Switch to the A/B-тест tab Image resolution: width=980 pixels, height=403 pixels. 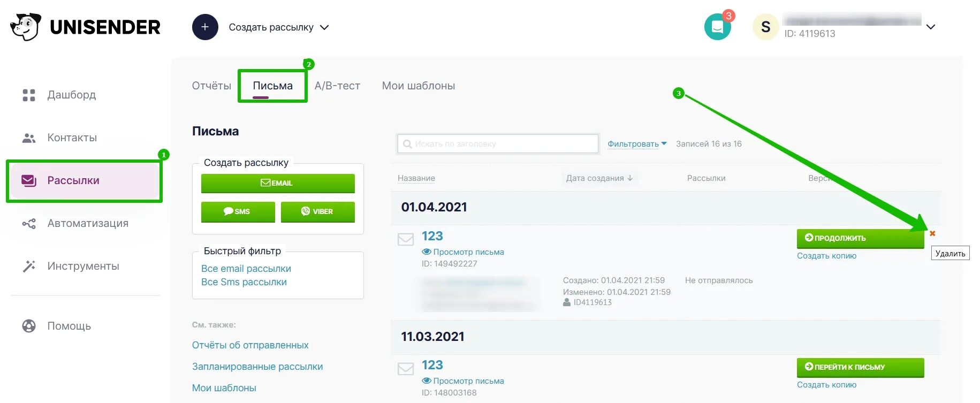[x=337, y=86]
